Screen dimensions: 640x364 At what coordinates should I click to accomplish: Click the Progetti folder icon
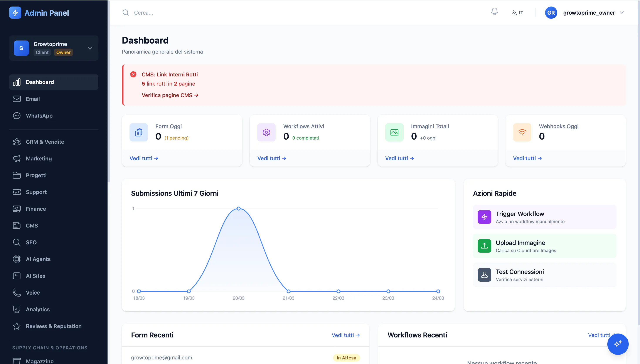[17, 175]
